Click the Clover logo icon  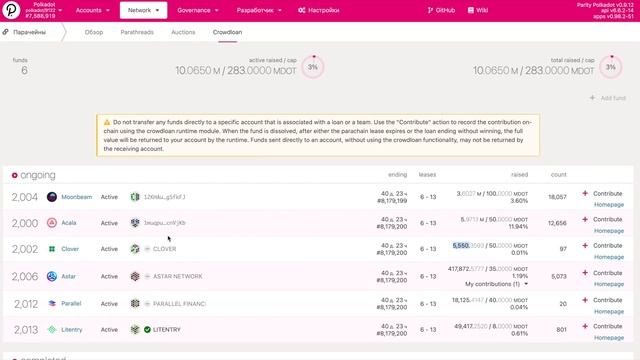click(x=52, y=249)
